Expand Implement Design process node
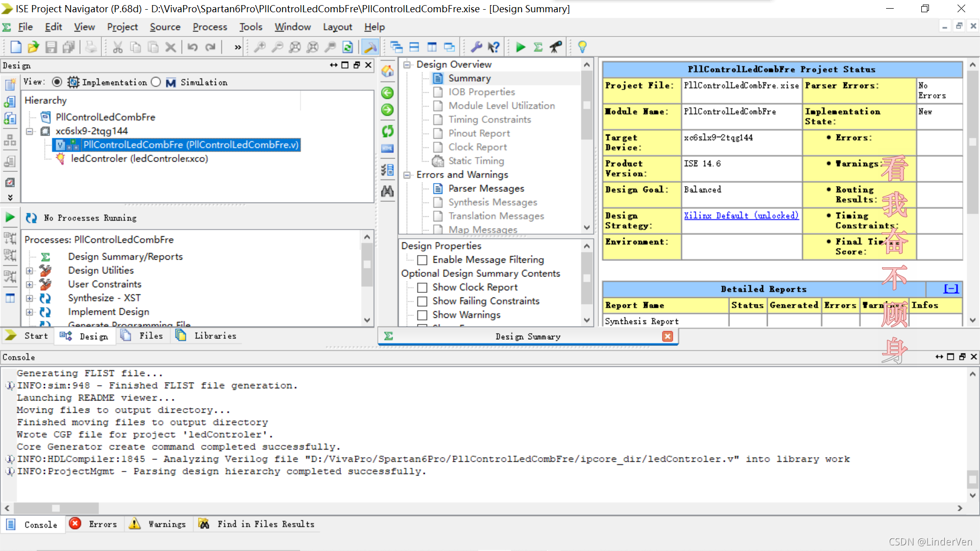The image size is (980, 551). pos(30,312)
